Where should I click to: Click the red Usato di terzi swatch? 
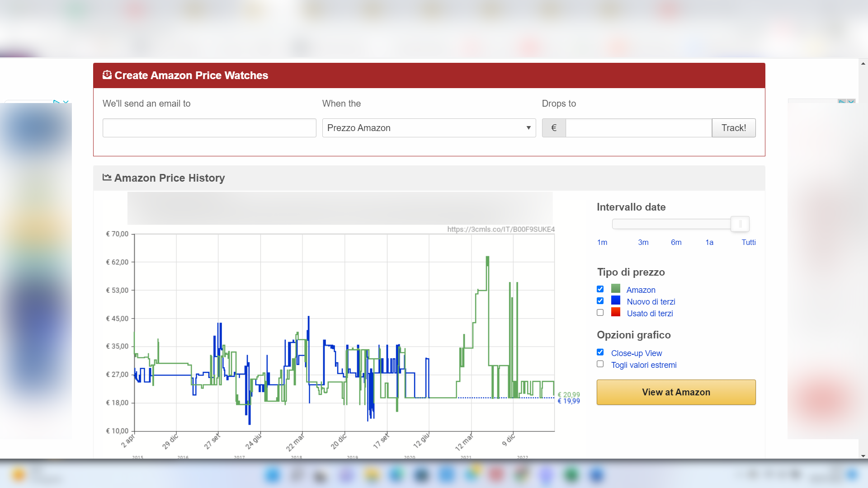point(615,312)
